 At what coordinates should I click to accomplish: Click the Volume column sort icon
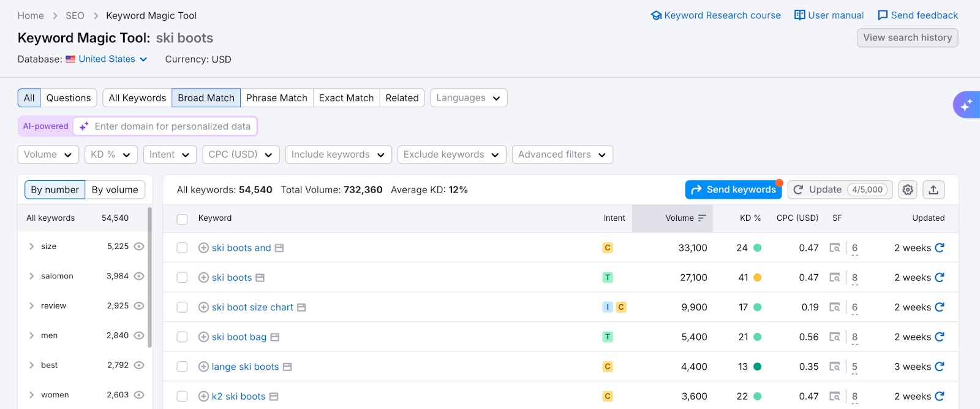pyautogui.click(x=702, y=218)
